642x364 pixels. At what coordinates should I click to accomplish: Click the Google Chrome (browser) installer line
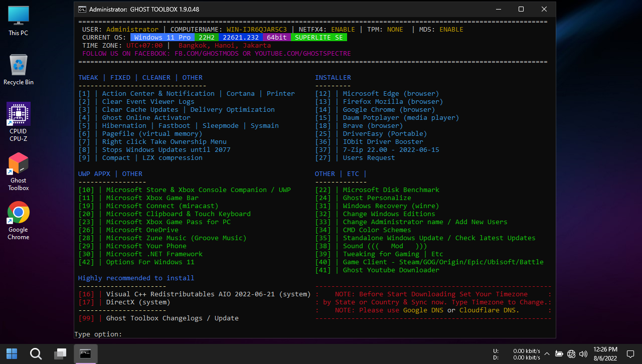click(x=389, y=110)
